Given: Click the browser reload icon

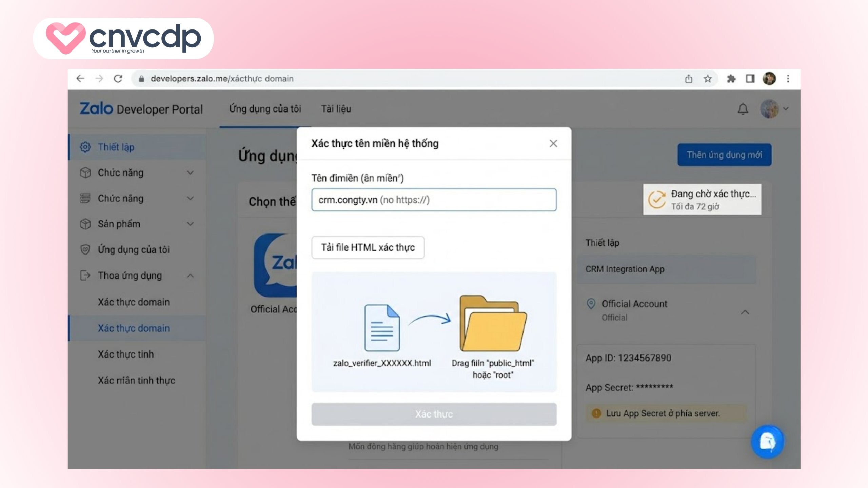Looking at the screenshot, I should coord(118,78).
